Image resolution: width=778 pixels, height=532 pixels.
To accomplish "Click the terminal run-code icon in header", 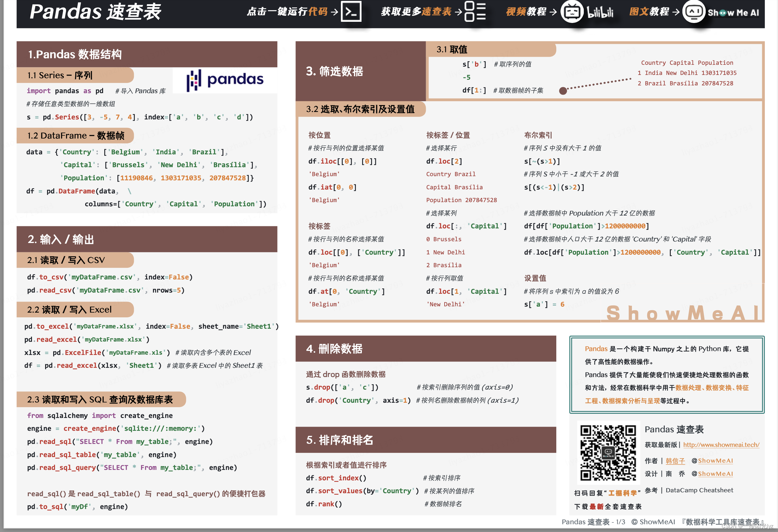I will point(351,12).
